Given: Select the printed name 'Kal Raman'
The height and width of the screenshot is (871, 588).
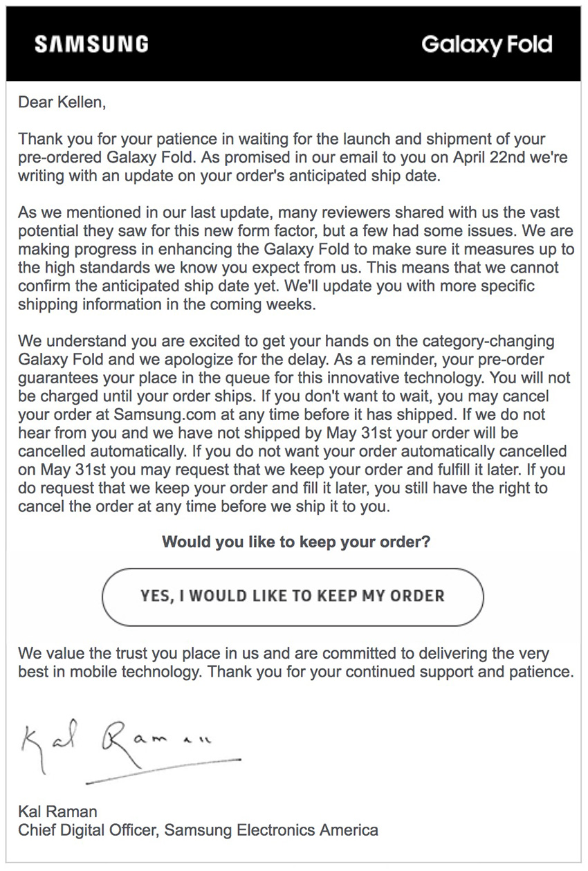Looking at the screenshot, I should point(58,811).
